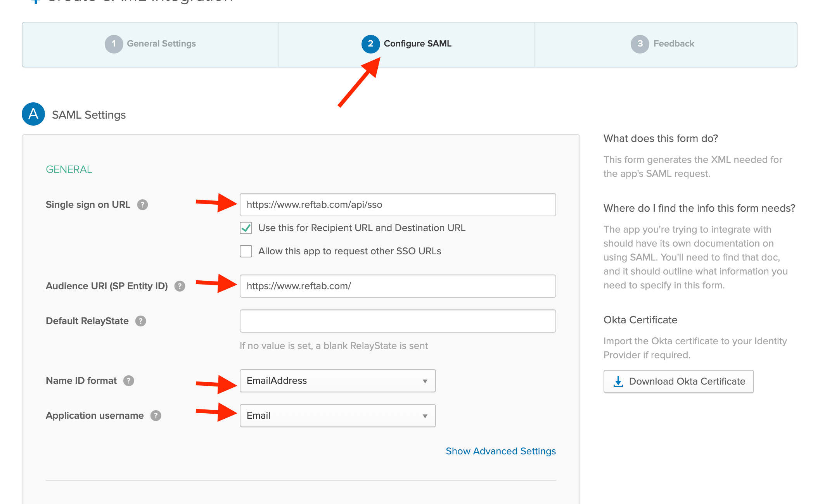
Task: Click the download arrow icon on certificate button
Action: pos(618,381)
